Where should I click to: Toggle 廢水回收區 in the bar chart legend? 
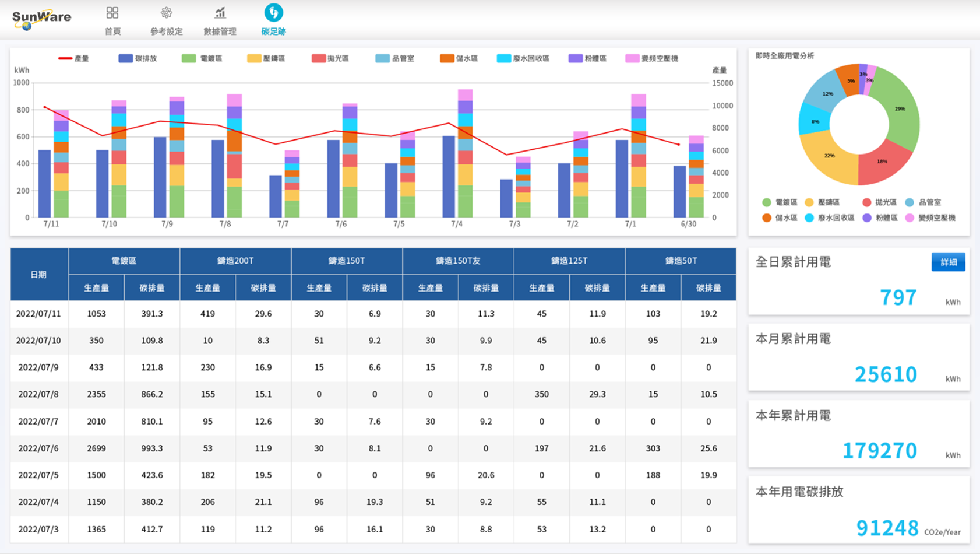coord(523,58)
